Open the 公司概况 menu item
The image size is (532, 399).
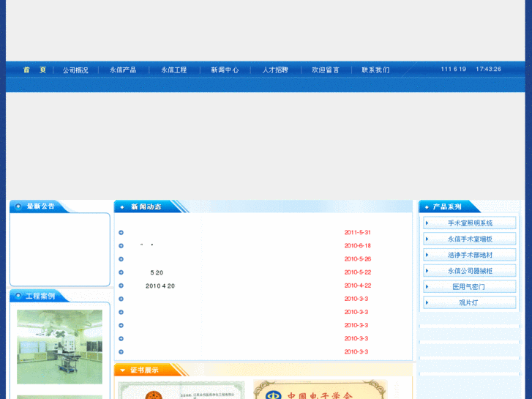coord(75,70)
